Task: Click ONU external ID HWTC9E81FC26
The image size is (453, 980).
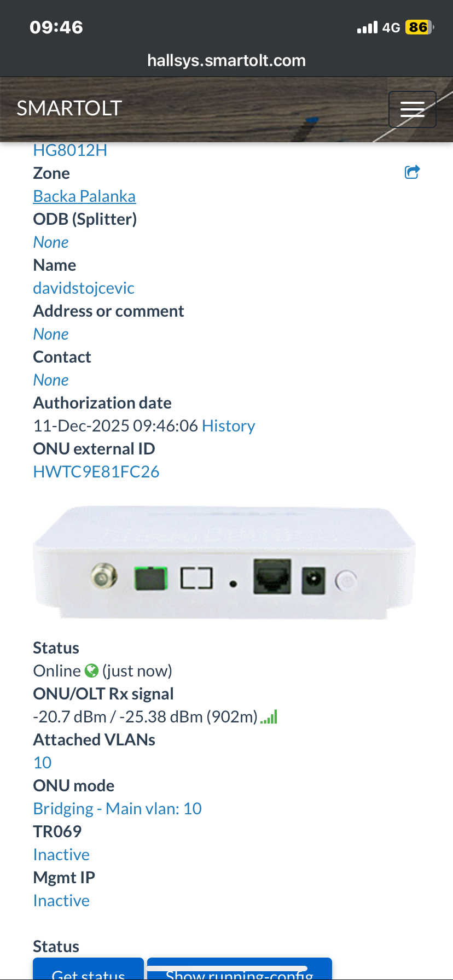Action: [96, 472]
